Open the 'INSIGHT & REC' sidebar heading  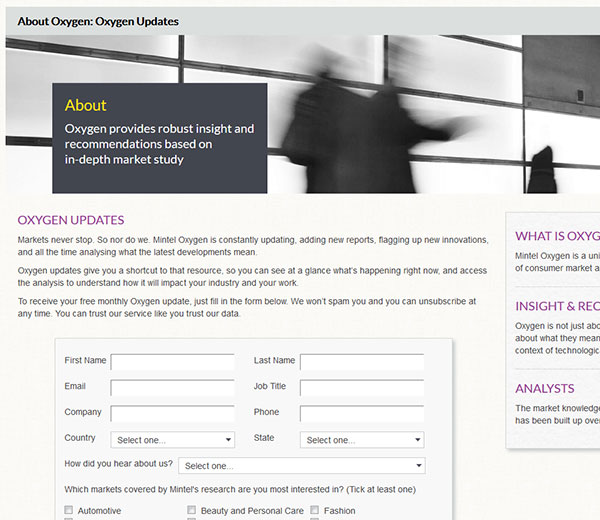click(x=558, y=306)
